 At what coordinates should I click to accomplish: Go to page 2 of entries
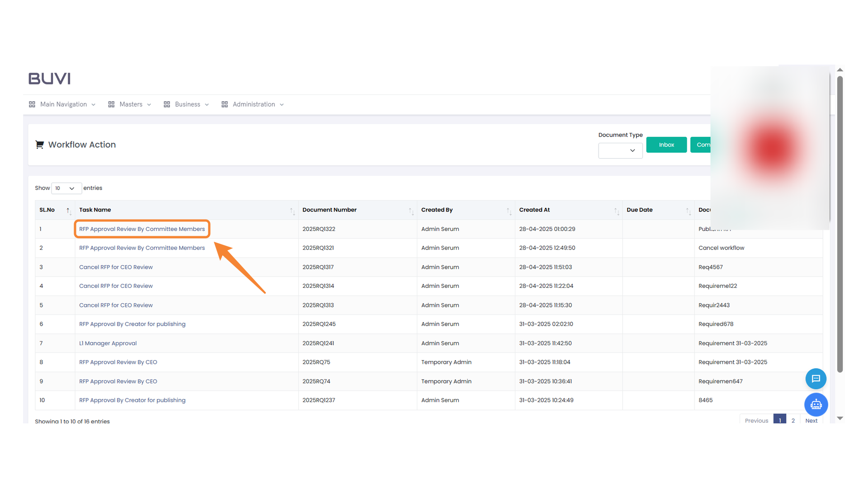(x=793, y=420)
